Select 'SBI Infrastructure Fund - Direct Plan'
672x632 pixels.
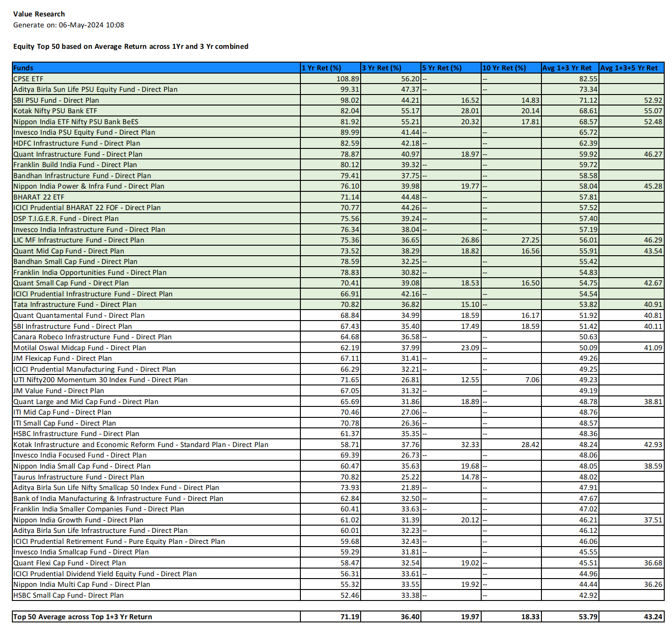point(73,326)
